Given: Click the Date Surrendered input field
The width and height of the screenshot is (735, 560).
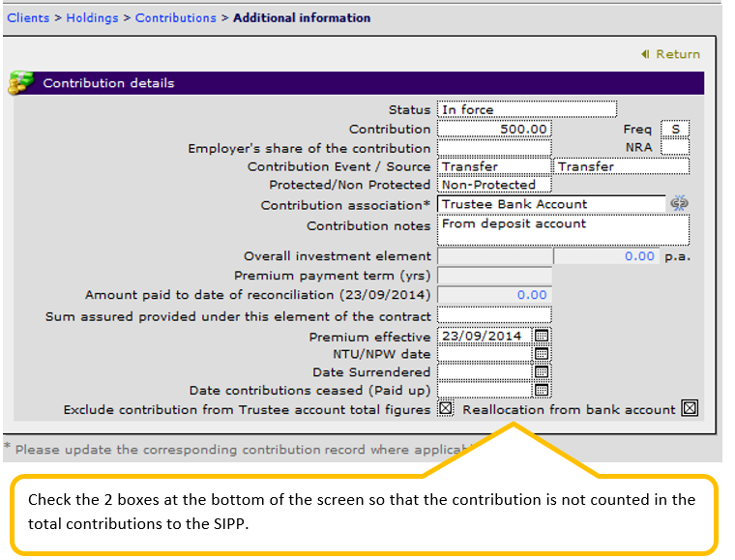Looking at the screenshot, I should click(485, 372).
